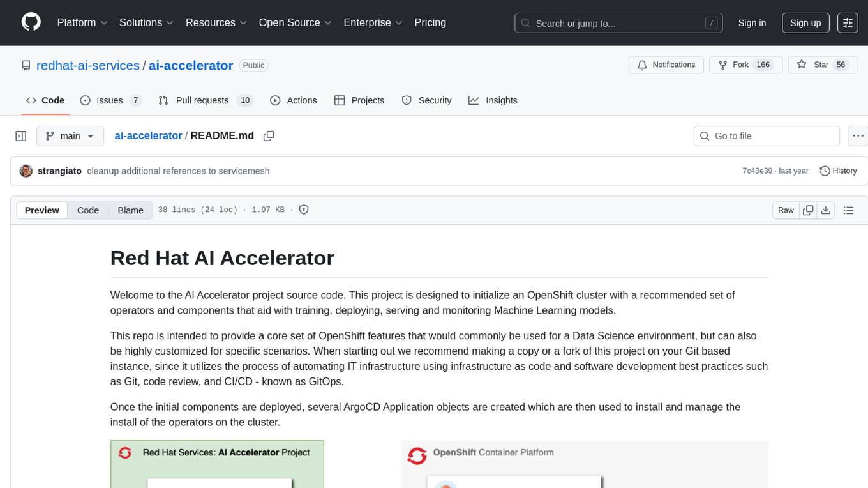The width and height of the screenshot is (868, 488).
Task: Click the Go to file search field
Action: tap(767, 136)
